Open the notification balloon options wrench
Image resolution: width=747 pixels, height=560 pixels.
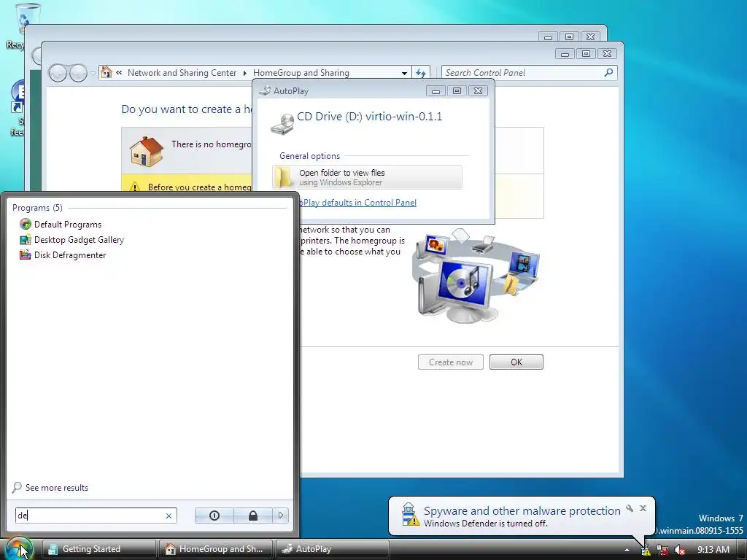click(x=630, y=508)
